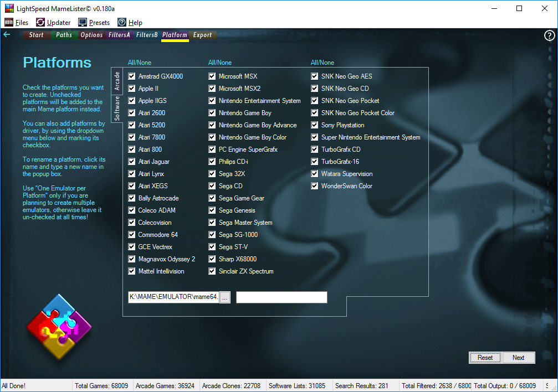The height and width of the screenshot is (392, 558).
Task: Toggle the SNK Neo Geo AES checkbox
Action: [315, 76]
